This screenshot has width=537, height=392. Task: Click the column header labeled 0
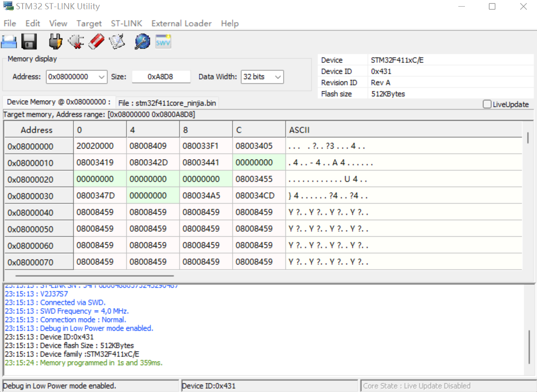(100, 130)
